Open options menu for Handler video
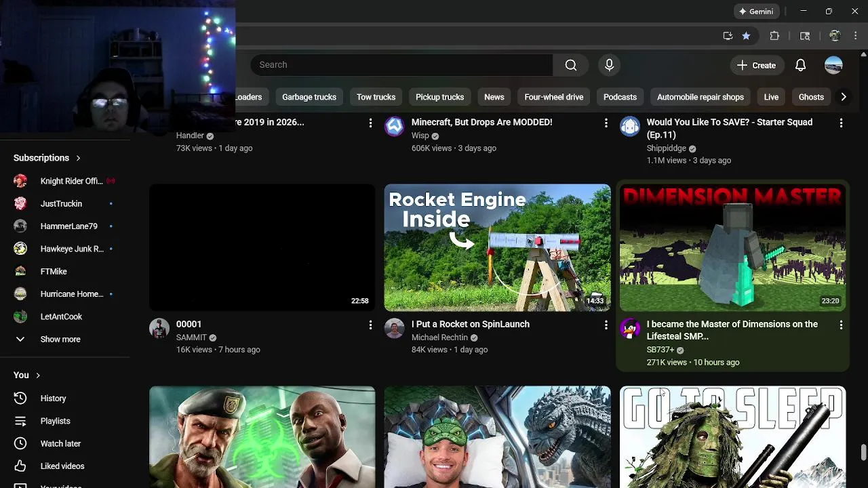 [x=370, y=123]
